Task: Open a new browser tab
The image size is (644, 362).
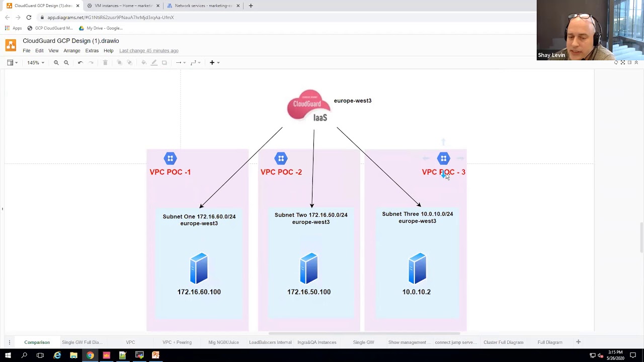Action: [x=251, y=6]
